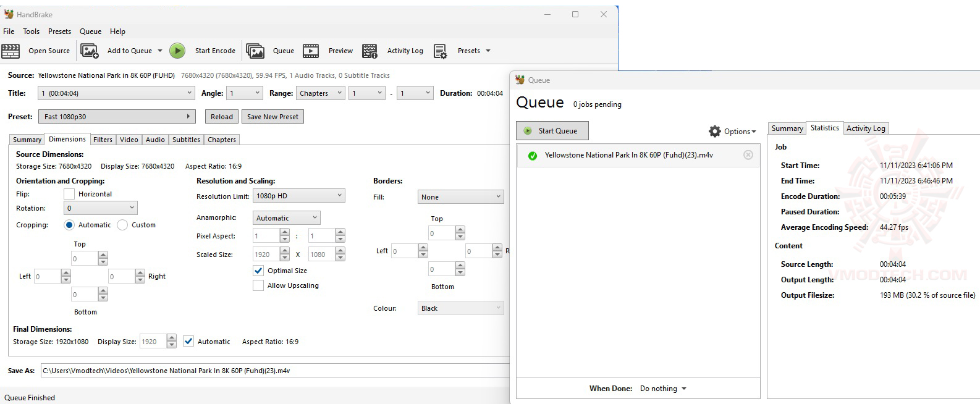980x404 pixels.
Task: Switch to the Subtitles tab
Action: point(186,140)
